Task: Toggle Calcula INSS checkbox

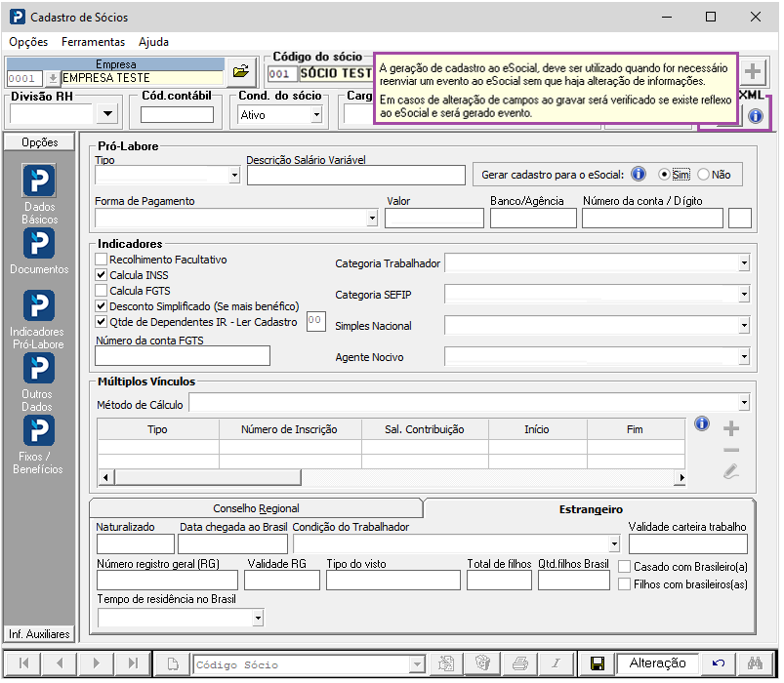Action: tap(101, 274)
